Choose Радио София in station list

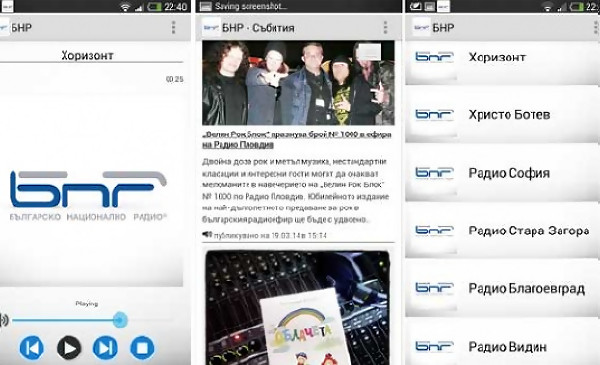(502, 173)
